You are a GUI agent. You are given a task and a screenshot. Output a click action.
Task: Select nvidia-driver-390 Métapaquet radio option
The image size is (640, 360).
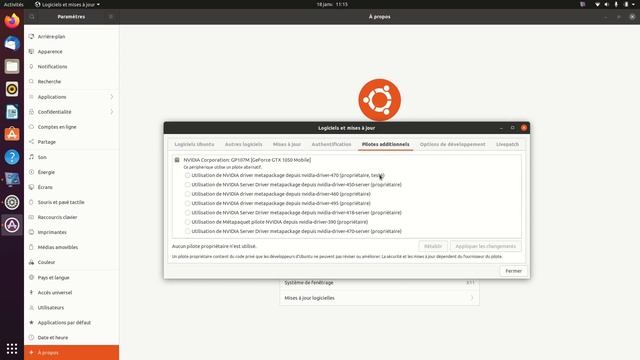coord(187,222)
